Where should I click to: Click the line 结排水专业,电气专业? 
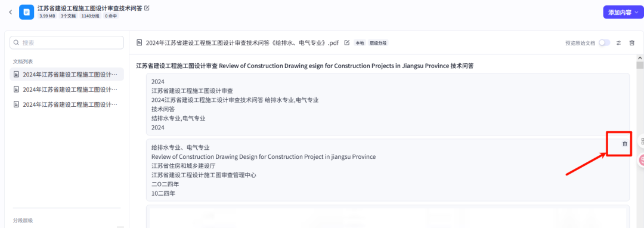tap(178, 118)
